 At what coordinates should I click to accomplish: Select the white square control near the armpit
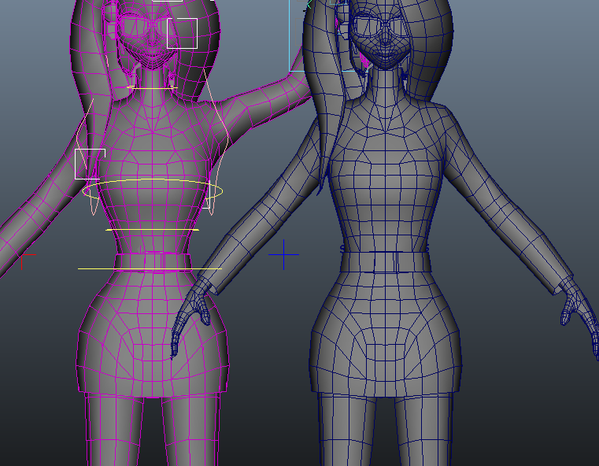[x=90, y=164]
